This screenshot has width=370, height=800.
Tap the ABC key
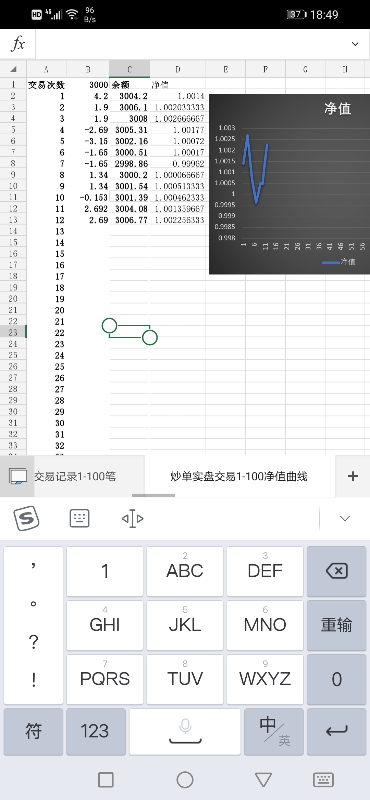pyautogui.click(x=185, y=571)
